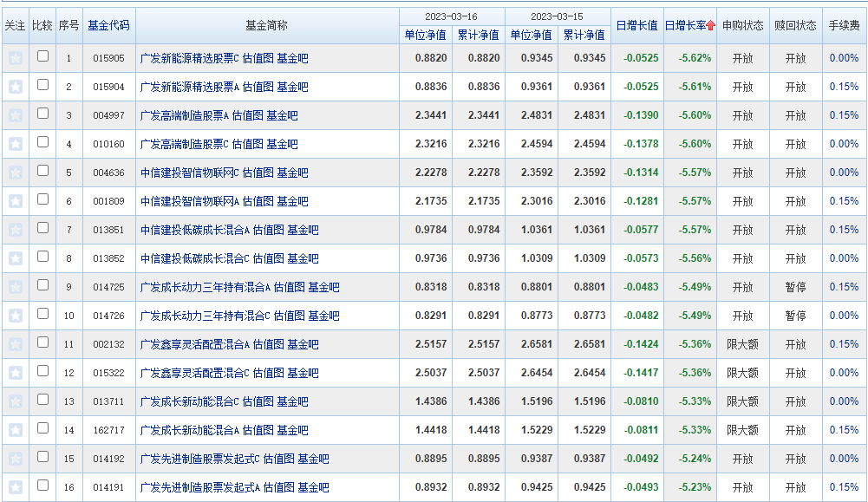Open 中信建投智信物联网C fund link
The image size is (868, 502).
[x=190, y=173]
